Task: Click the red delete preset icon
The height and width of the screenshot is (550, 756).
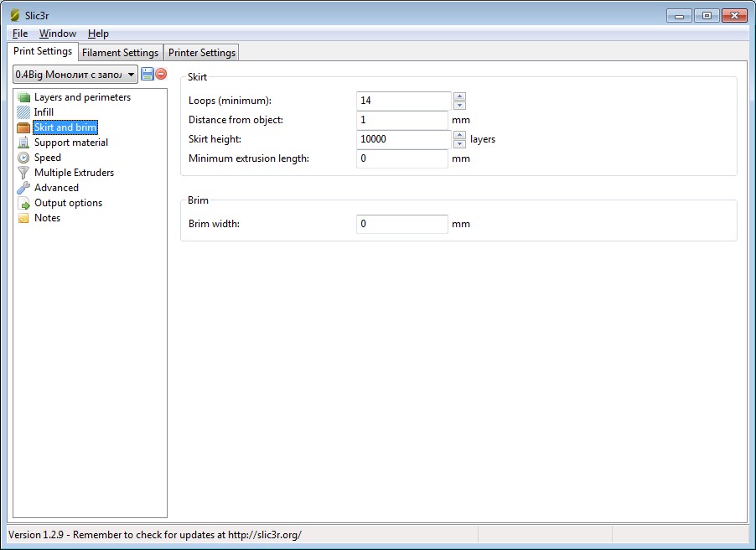Action: click(x=161, y=75)
